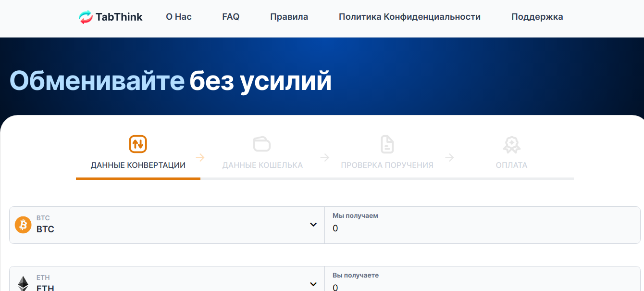Switch to ОПЛАТА tab label

point(511,165)
